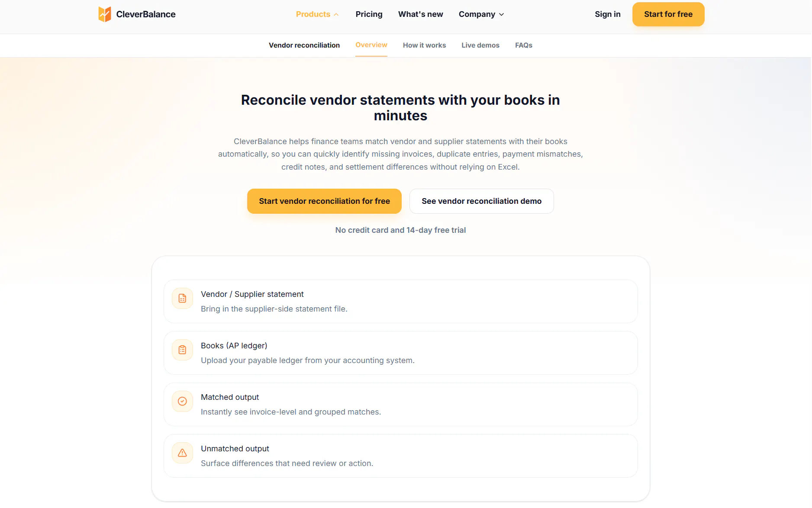Image resolution: width=812 pixels, height=508 pixels.
Task: Click 'Instantly see invoice-level and grouped matches.' text
Action: (291, 412)
